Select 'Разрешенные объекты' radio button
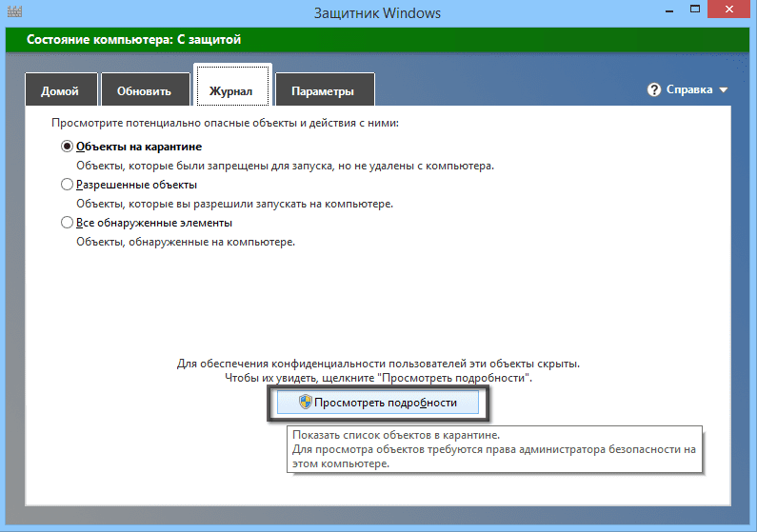 67,185
